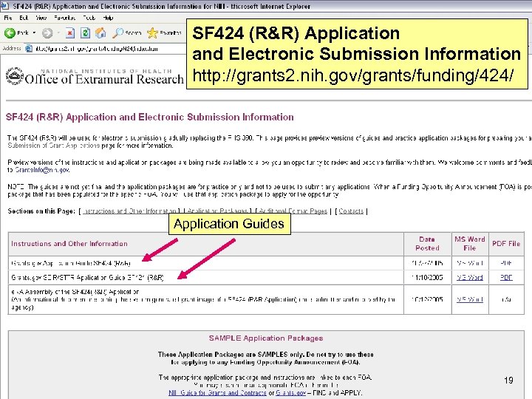Screen dimensions: 532x399
Task: Jump to Application Packages section link
Action: [x=217, y=211]
